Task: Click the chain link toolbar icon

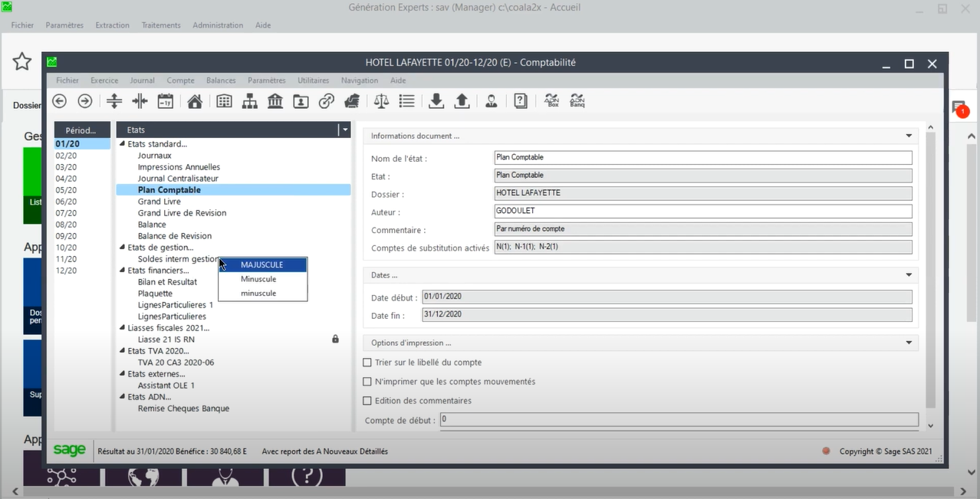Action: coord(327,100)
